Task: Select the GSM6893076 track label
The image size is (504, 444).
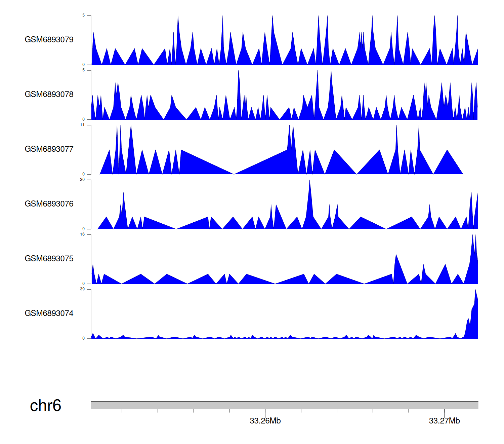Action: click(49, 204)
